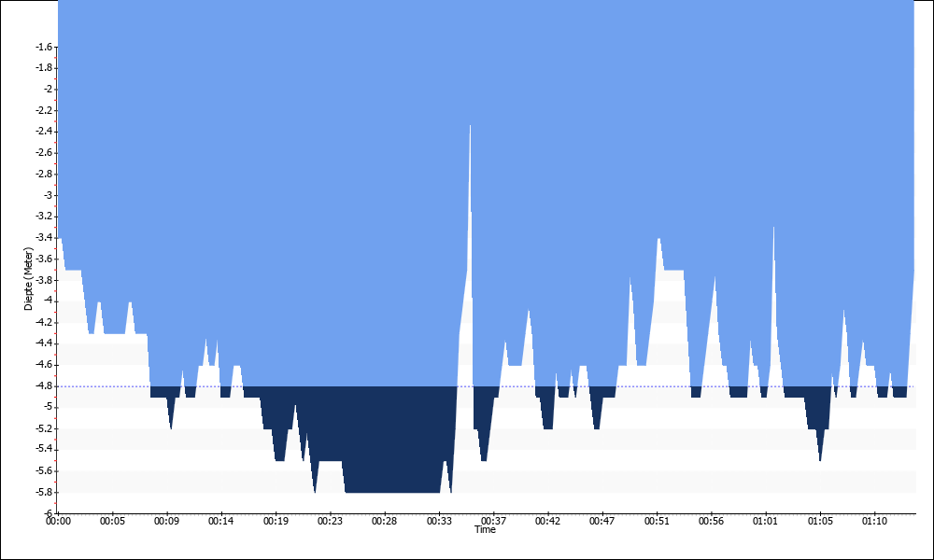Click the -4 depth axis label
The height and width of the screenshot is (560, 934).
[x=49, y=301]
